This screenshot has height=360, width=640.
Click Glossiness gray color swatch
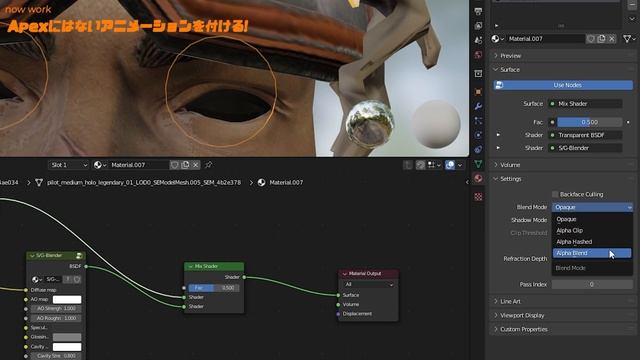(x=67, y=337)
